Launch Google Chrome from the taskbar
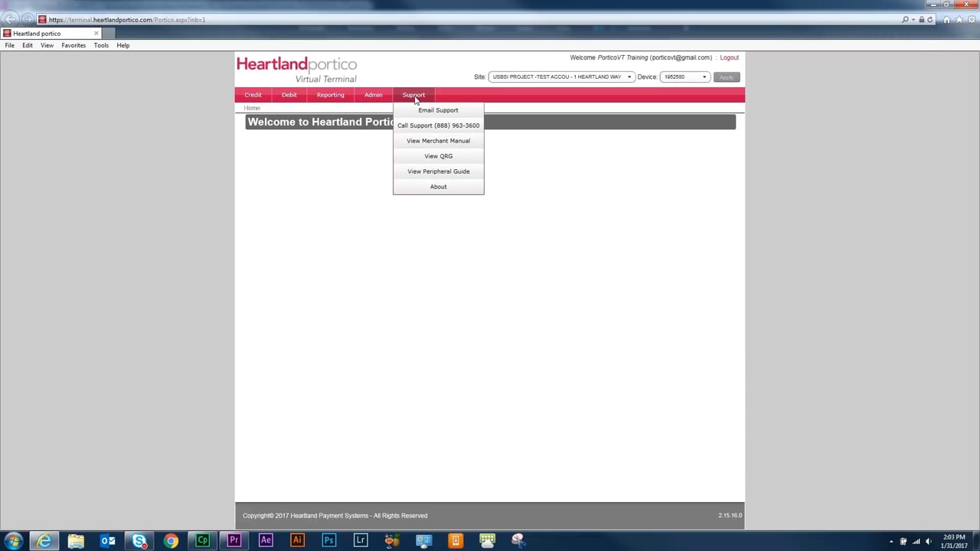The image size is (980, 551). (x=171, y=541)
